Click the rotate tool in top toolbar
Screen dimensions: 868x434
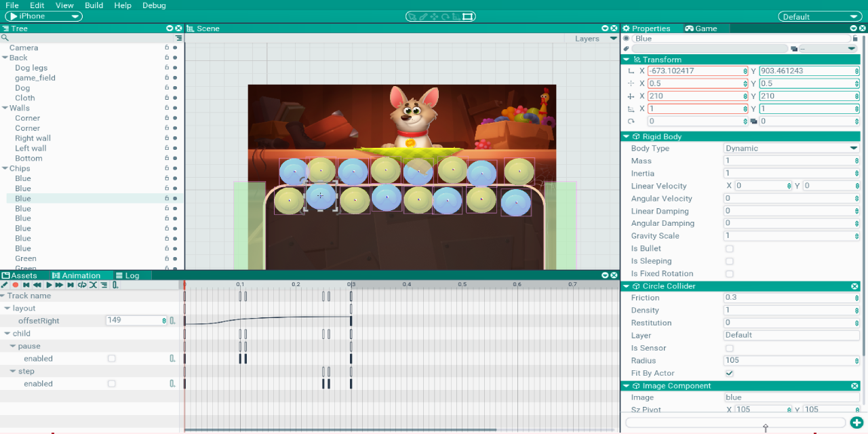(445, 16)
